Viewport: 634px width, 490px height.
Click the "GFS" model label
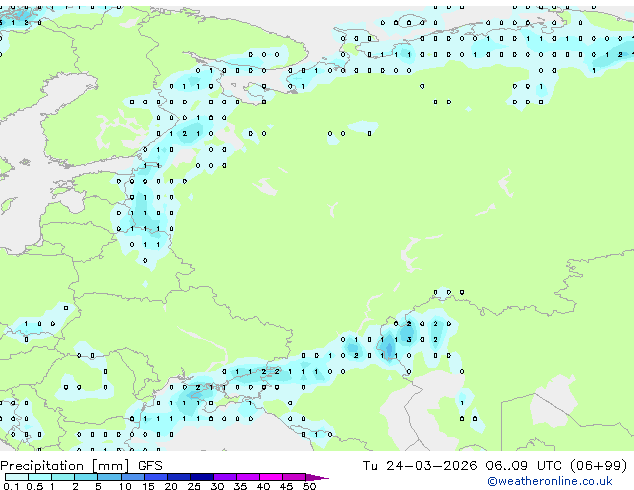click(x=150, y=466)
